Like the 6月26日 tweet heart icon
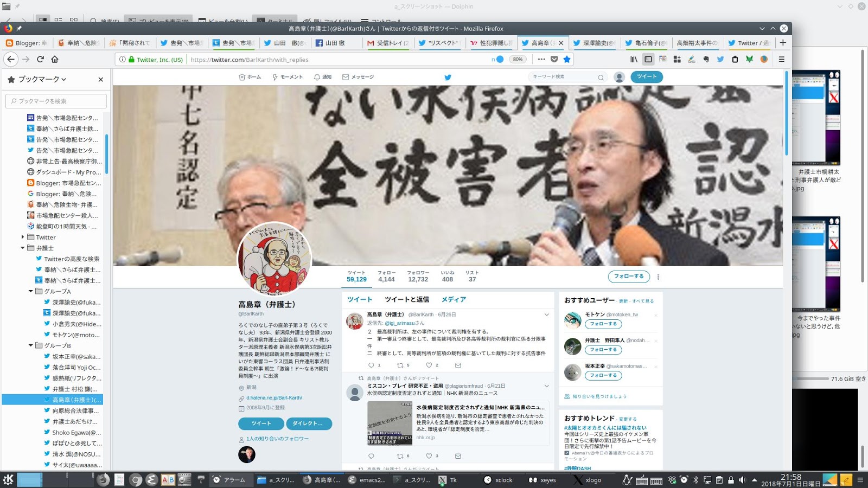The image size is (868, 488). pyautogui.click(x=429, y=365)
